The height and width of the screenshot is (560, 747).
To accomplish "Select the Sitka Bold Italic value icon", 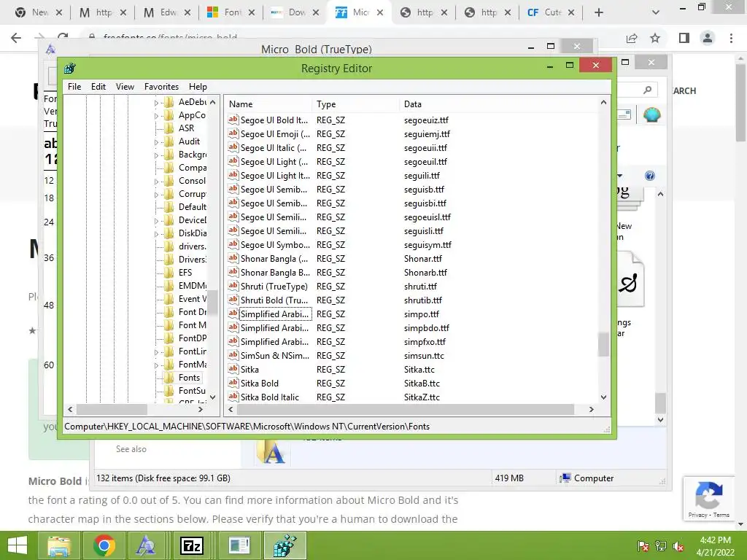I will 233,397.
